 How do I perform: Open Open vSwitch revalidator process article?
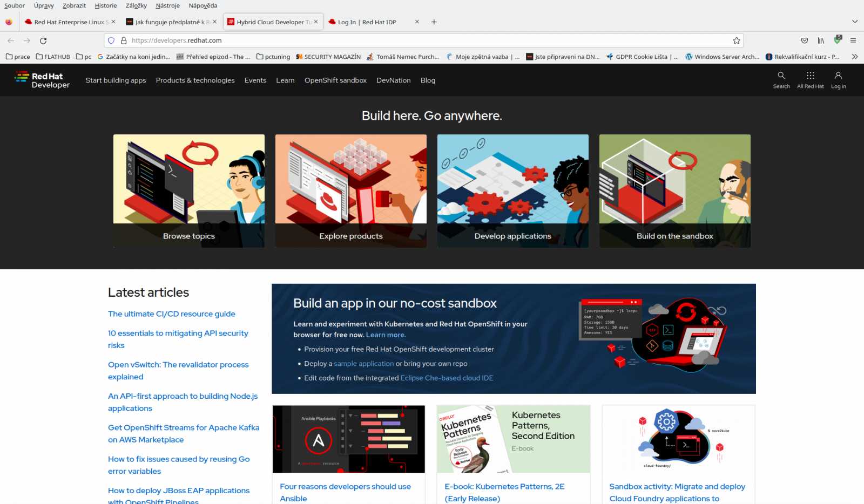(x=178, y=371)
